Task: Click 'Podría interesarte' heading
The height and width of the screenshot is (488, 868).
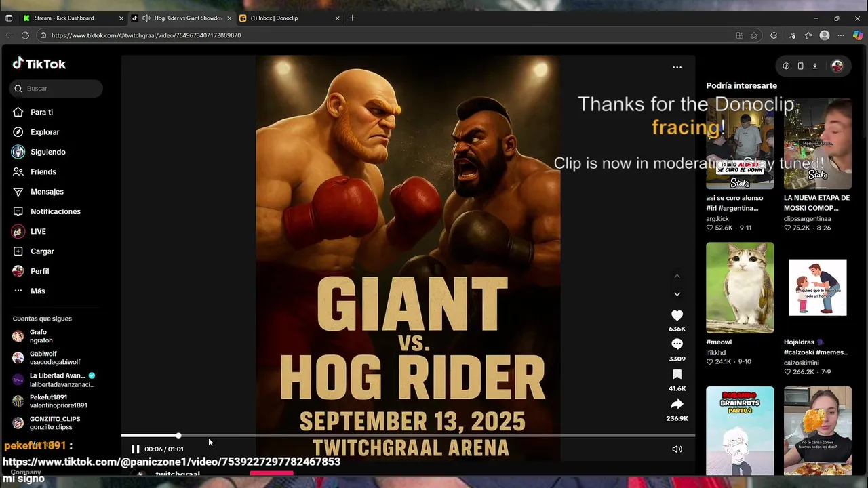Action: (x=741, y=86)
